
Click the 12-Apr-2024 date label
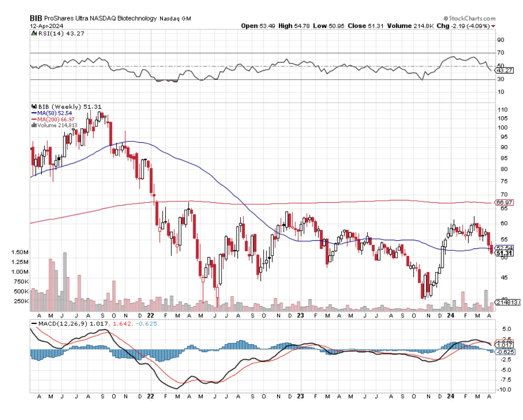pos(47,26)
